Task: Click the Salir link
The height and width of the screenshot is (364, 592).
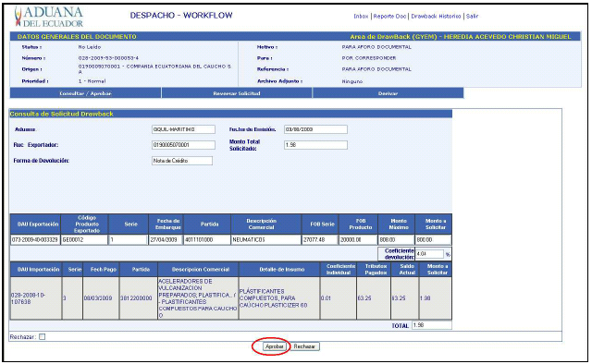Action: 472,17
